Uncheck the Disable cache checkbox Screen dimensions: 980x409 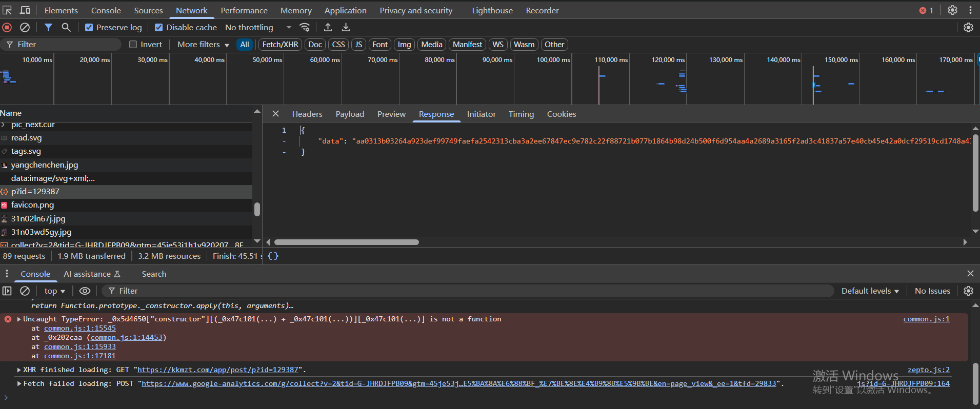pyautogui.click(x=159, y=28)
